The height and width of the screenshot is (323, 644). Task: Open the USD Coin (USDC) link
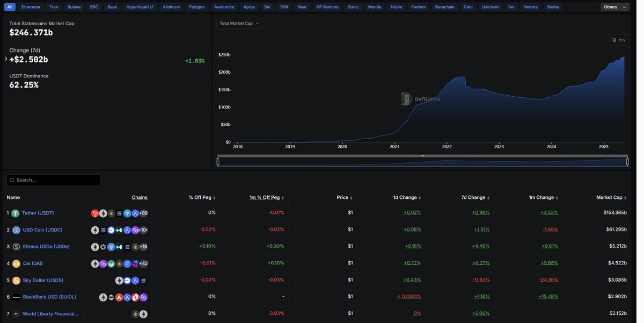tap(42, 230)
